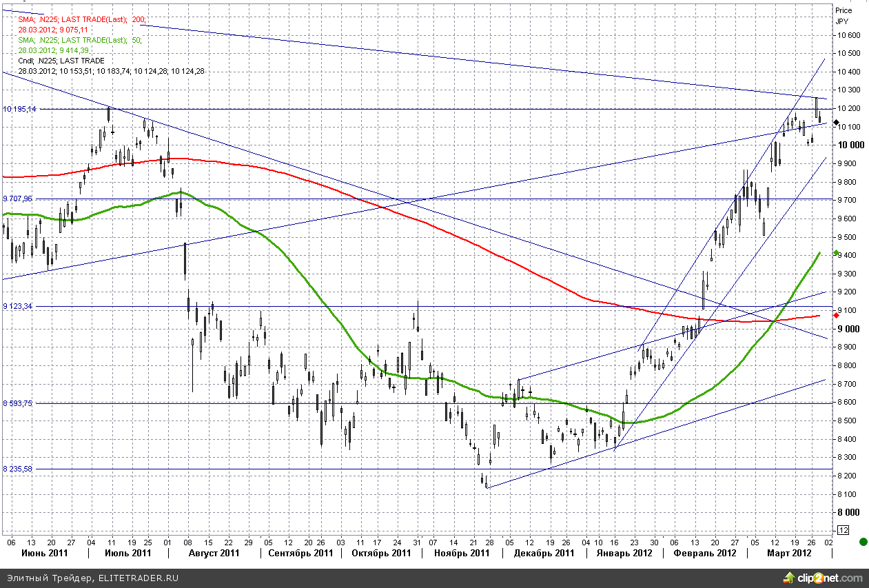Select the green '28.03.2012; 9 414,39' value
Viewport: 869px width, 588px height.
tap(53, 50)
